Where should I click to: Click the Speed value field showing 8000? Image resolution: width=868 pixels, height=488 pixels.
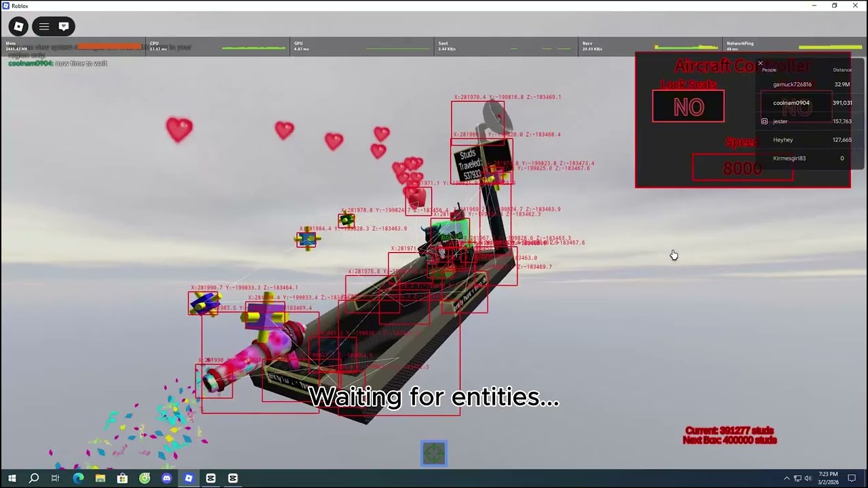pos(743,168)
